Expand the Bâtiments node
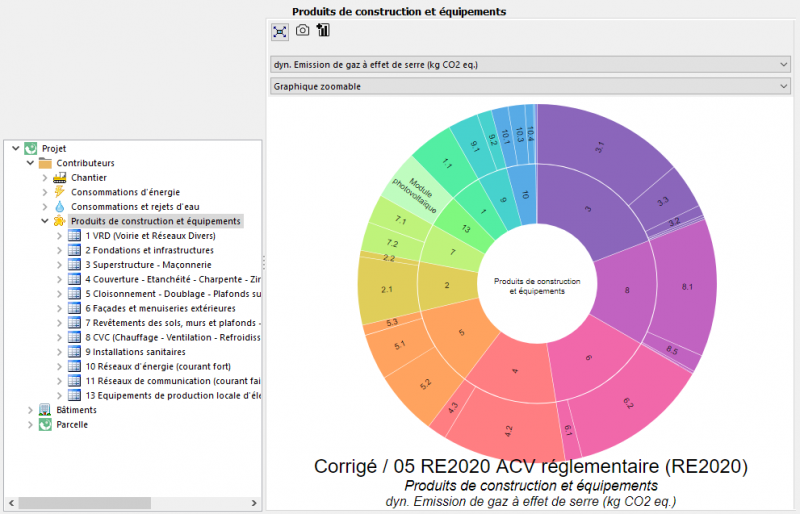 [30, 410]
